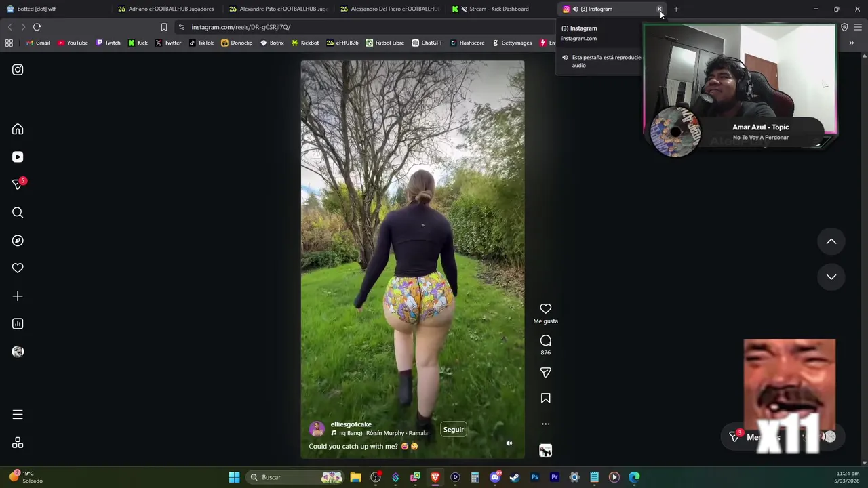Open the Instagram logo home link
This screenshot has height=488, width=868.
point(18,70)
